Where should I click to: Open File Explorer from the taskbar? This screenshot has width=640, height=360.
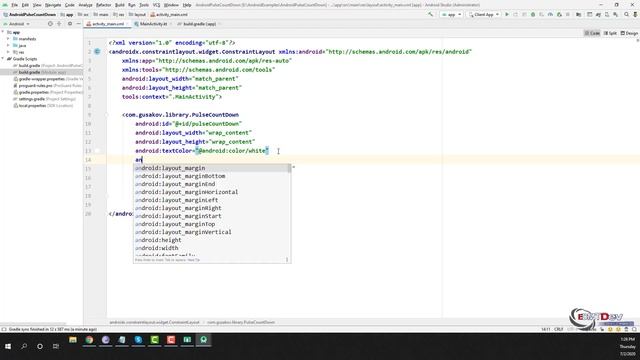(73, 340)
